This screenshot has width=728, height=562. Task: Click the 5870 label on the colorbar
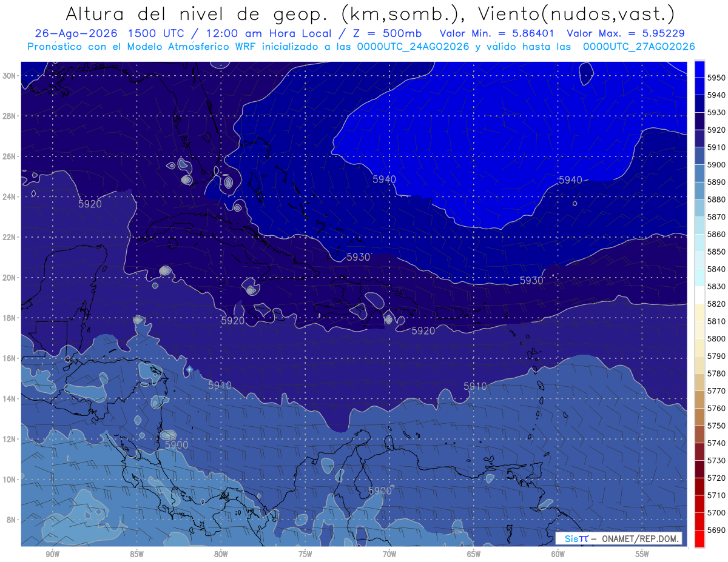click(x=716, y=216)
